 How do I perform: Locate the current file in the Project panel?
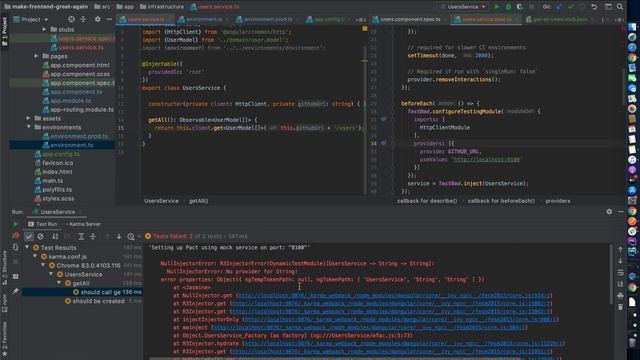click(x=71, y=19)
